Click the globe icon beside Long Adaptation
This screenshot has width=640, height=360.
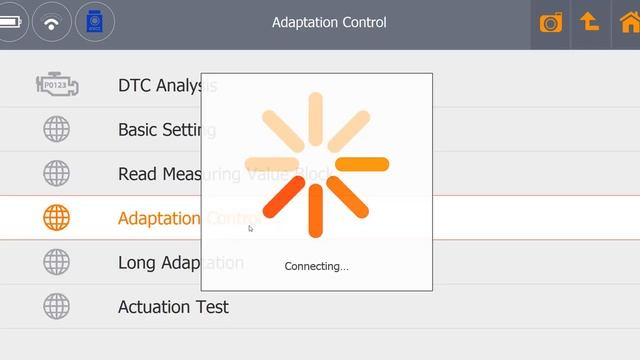pyautogui.click(x=56, y=262)
